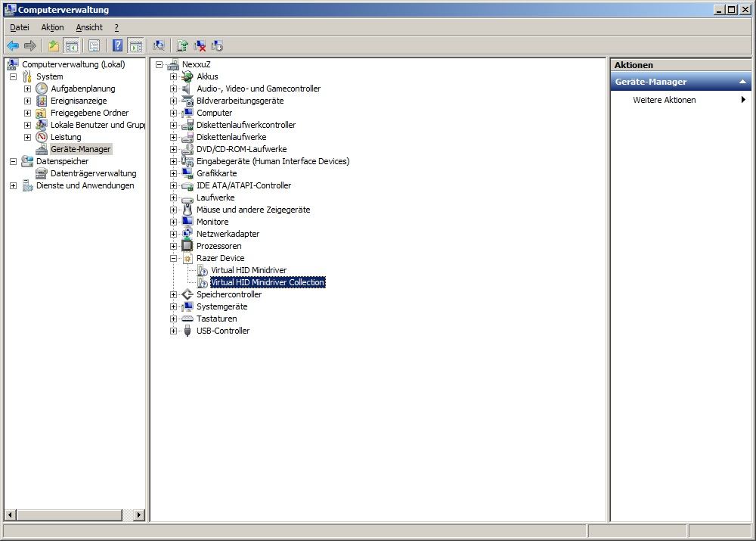Viewport: 756px width, 541px height.
Task: Select IDE ATA/ATAPI-Controller label
Action: pos(243,185)
